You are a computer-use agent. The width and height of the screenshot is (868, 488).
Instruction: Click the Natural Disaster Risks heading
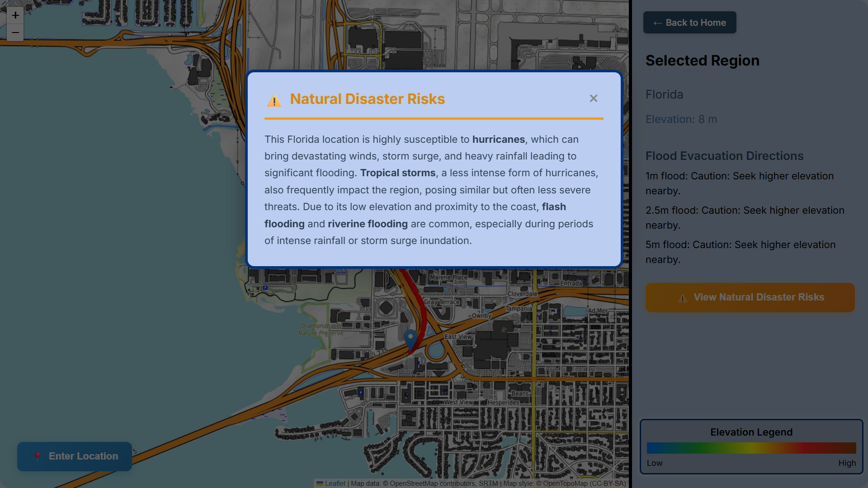pos(367,99)
